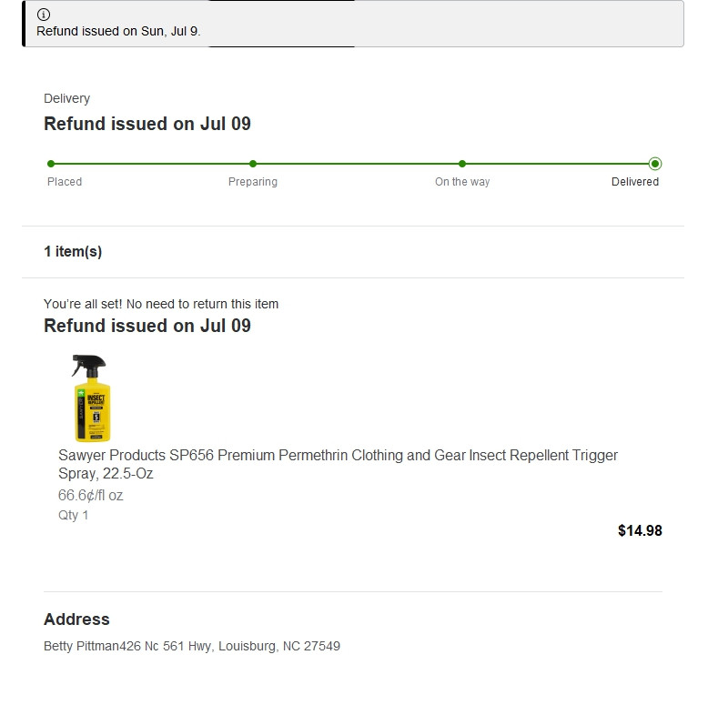Click the 'Delivered' step label
This screenshot has height=715, width=728.
pyautogui.click(x=635, y=182)
